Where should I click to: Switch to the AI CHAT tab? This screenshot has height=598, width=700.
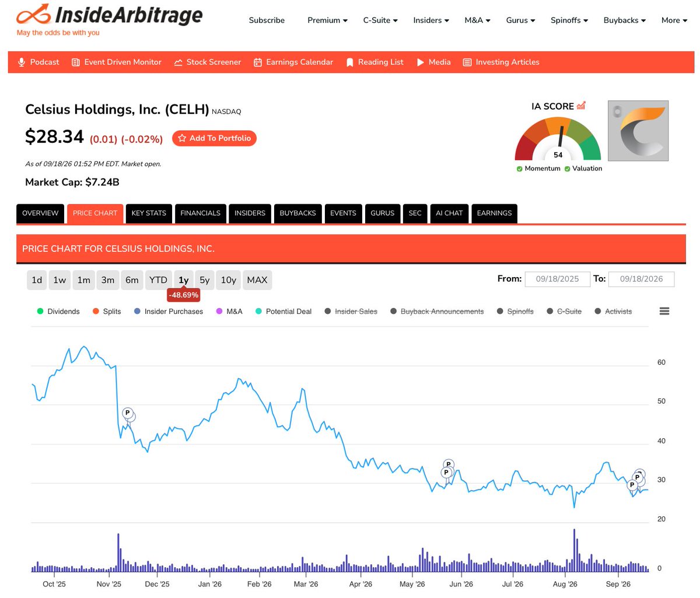(x=449, y=214)
